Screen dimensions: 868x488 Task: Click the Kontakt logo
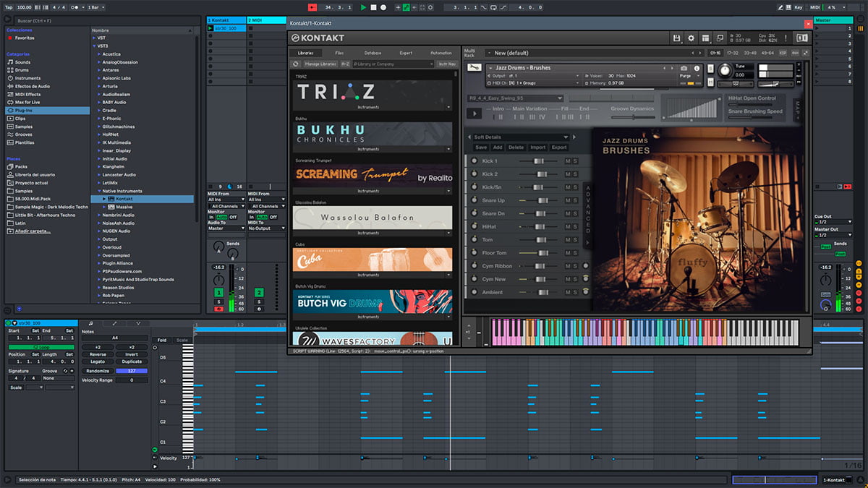pyautogui.click(x=317, y=38)
